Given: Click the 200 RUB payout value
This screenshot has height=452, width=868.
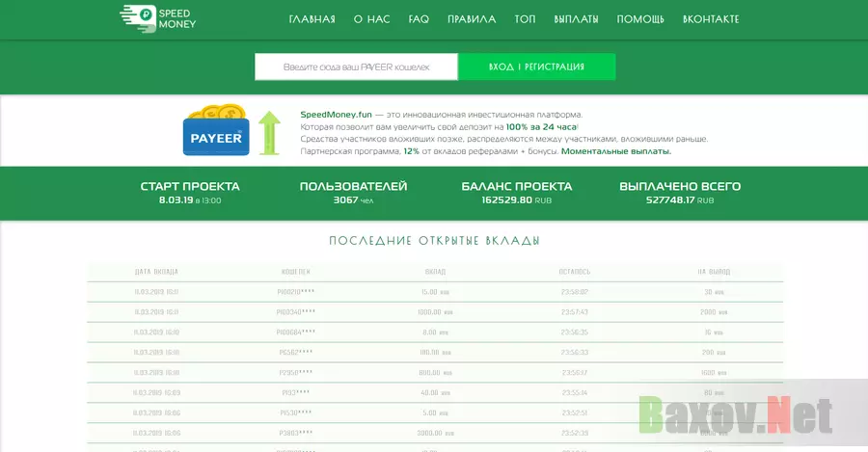Looking at the screenshot, I should (x=714, y=353).
